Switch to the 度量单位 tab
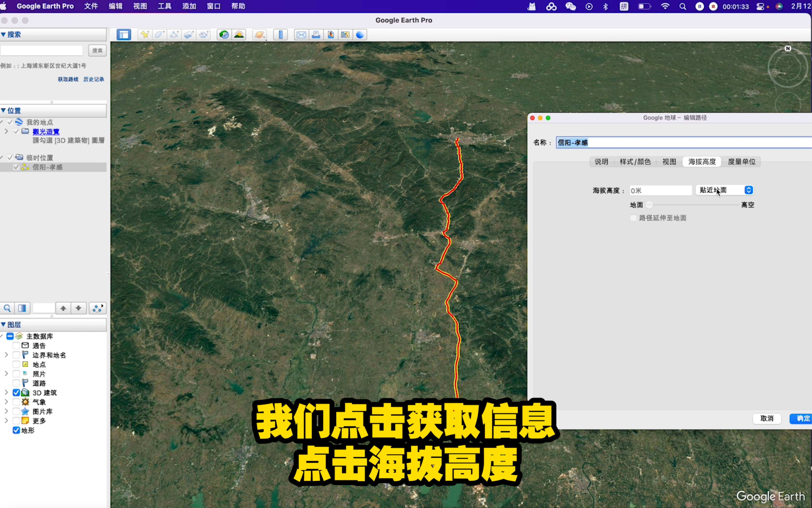The image size is (812, 508). [741, 162]
